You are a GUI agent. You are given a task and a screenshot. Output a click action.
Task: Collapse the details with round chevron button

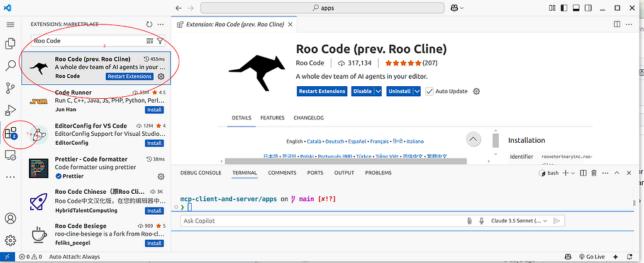pos(473,139)
